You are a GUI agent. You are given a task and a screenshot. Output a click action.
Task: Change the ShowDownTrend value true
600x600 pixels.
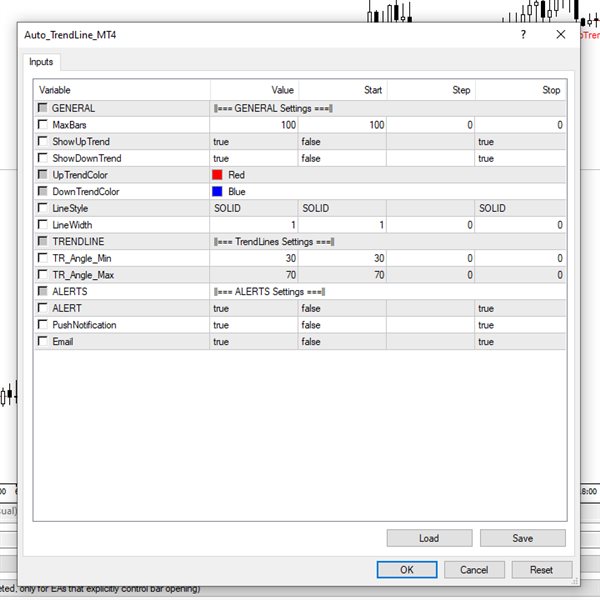254,158
